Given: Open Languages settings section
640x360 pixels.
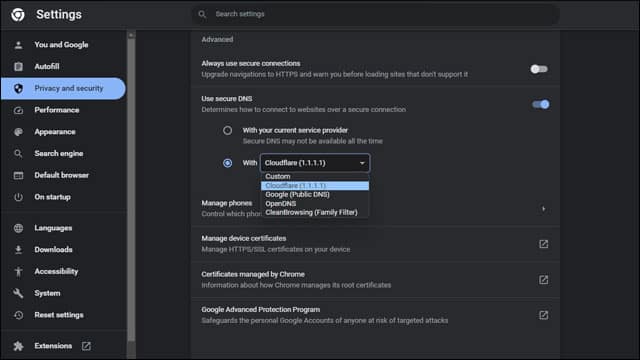Looking at the screenshot, I should pyautogui.click(x=63, y=228).
